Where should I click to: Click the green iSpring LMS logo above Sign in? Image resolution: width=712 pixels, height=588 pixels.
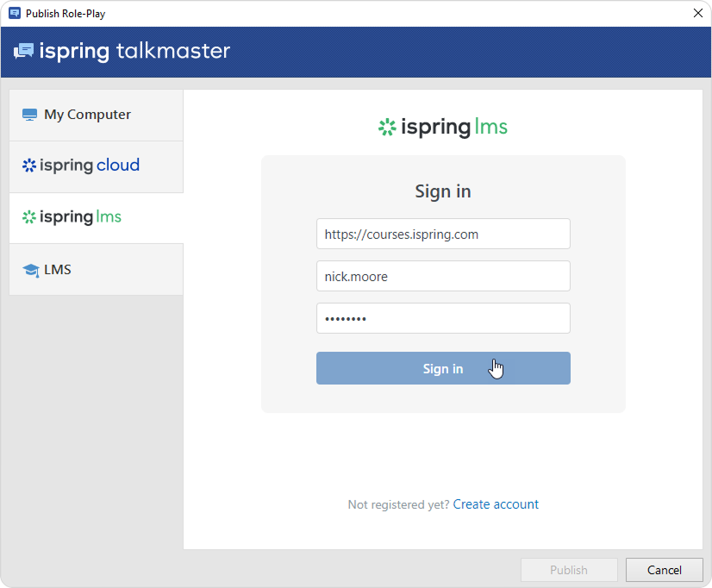(386, 128)
